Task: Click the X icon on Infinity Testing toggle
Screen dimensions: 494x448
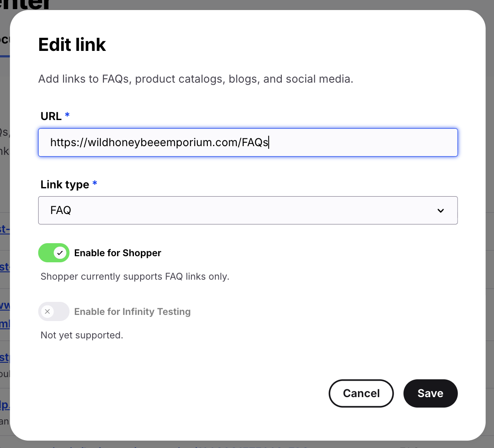Action: coord(47,311)
